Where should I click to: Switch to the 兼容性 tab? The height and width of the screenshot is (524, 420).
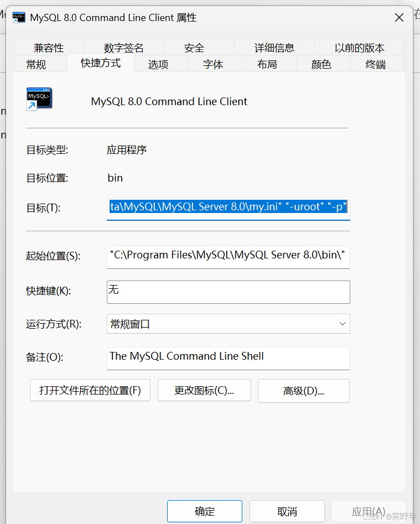(49, 48)
